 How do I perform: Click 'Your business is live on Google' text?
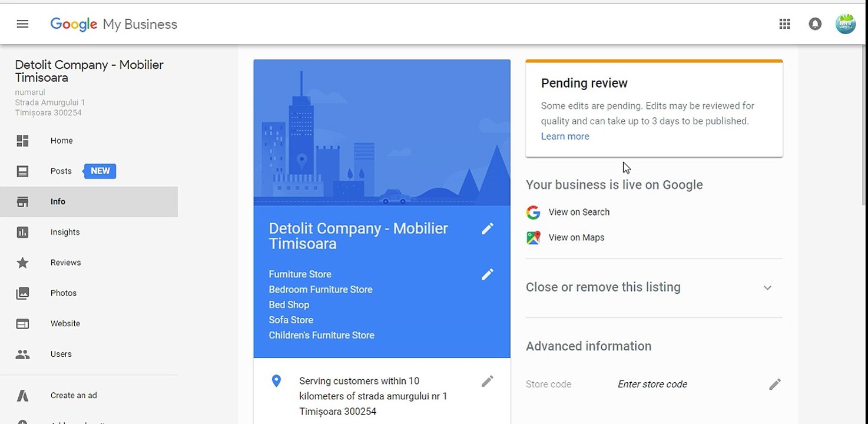click(614, 185)
